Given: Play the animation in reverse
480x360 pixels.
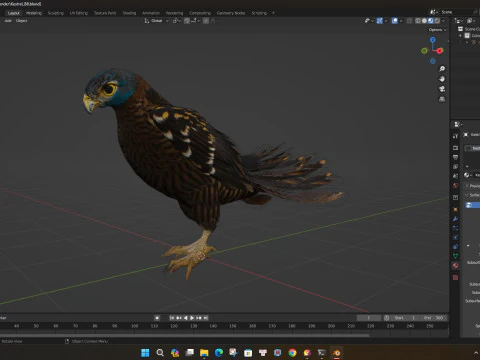Looking at the screenshot, I should [x=186, y=318].
